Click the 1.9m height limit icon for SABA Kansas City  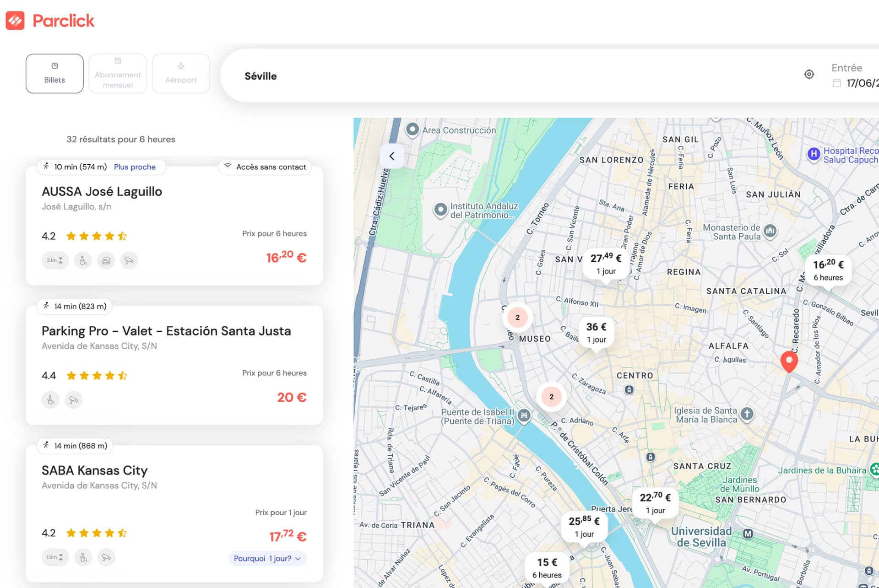click(x=55, y=557)
